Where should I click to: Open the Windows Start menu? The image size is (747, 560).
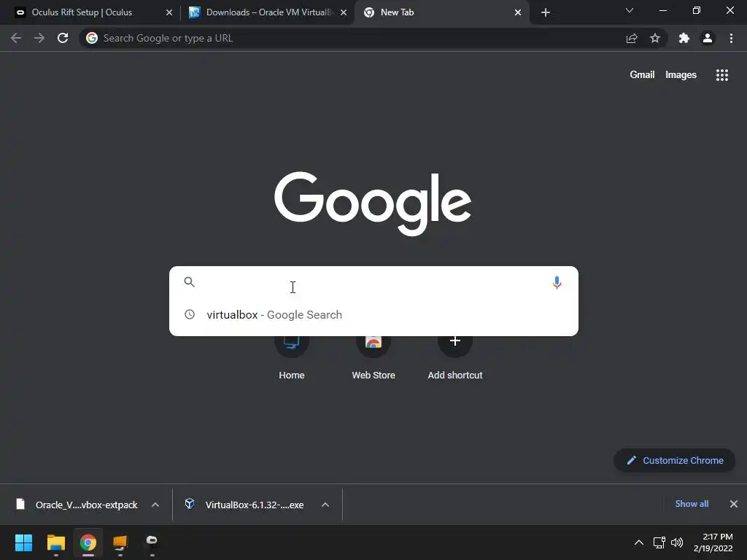tap(23, 542)
